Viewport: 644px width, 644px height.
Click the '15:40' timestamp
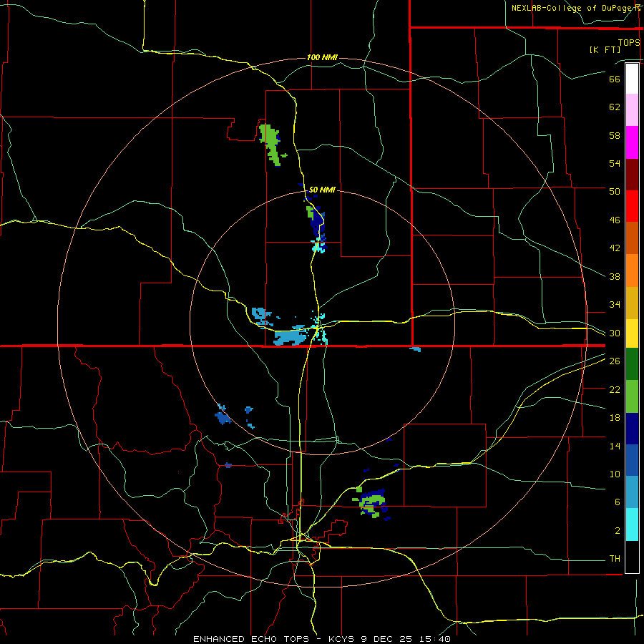click(435, 639)
